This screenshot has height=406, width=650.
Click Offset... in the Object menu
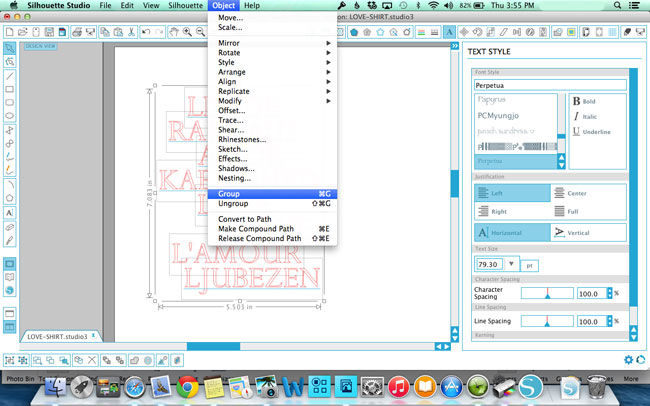(273, 110)
